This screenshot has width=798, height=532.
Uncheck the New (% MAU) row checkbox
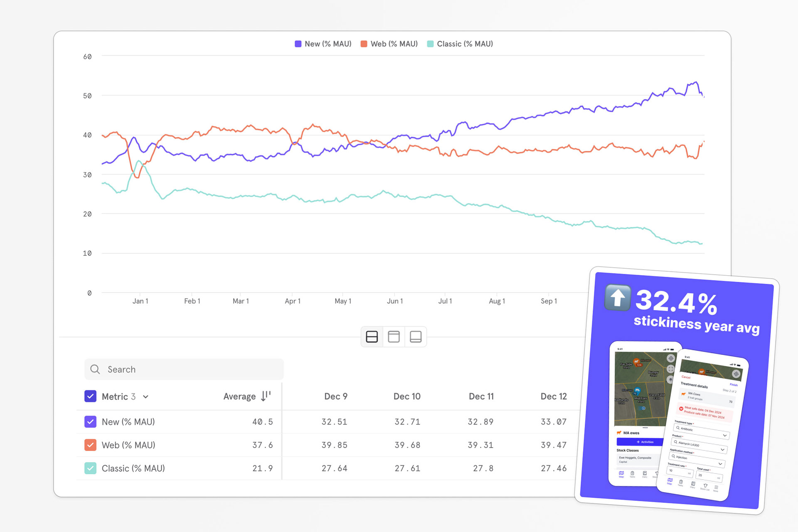coord(90,421)
